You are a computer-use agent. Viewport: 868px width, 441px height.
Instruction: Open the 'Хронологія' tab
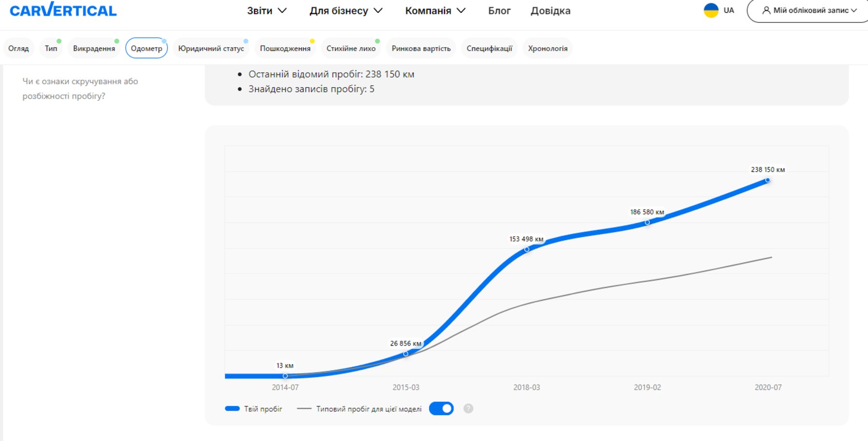(547, 48)
